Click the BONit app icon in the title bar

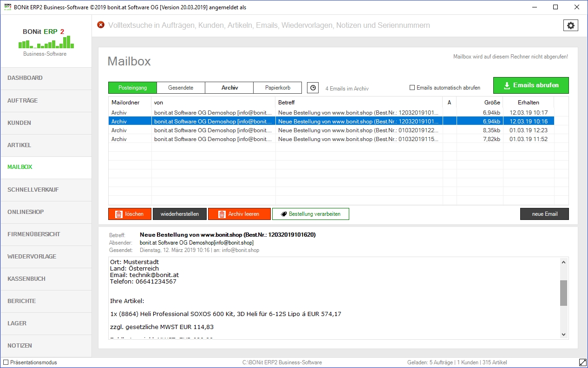pyautogui.click(x=7, y=7)
